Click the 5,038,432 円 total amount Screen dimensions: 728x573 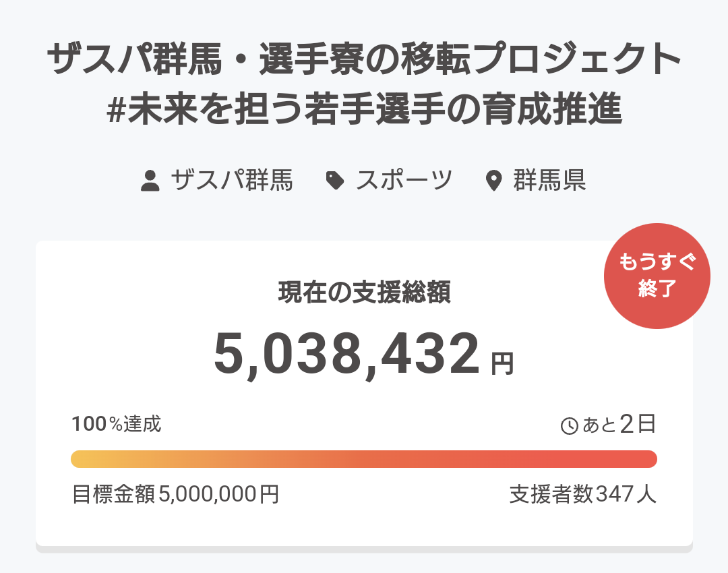(364, 355)
